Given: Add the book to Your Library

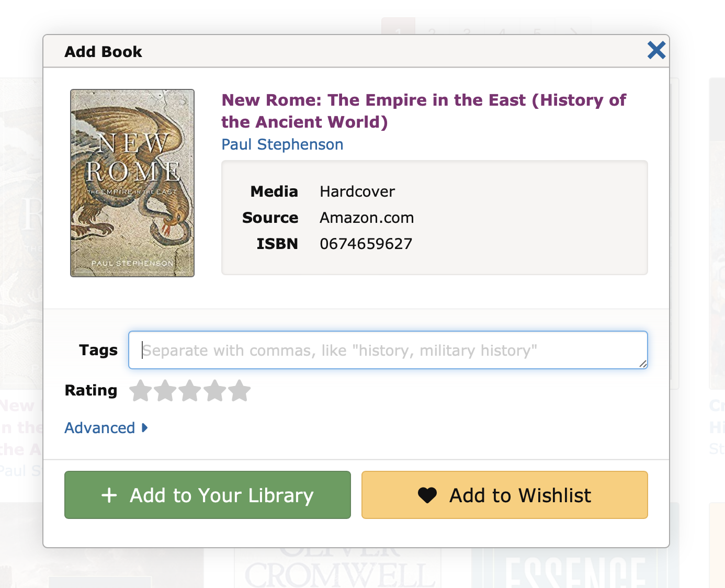Looking at the screenshot, I should point(207,495).
